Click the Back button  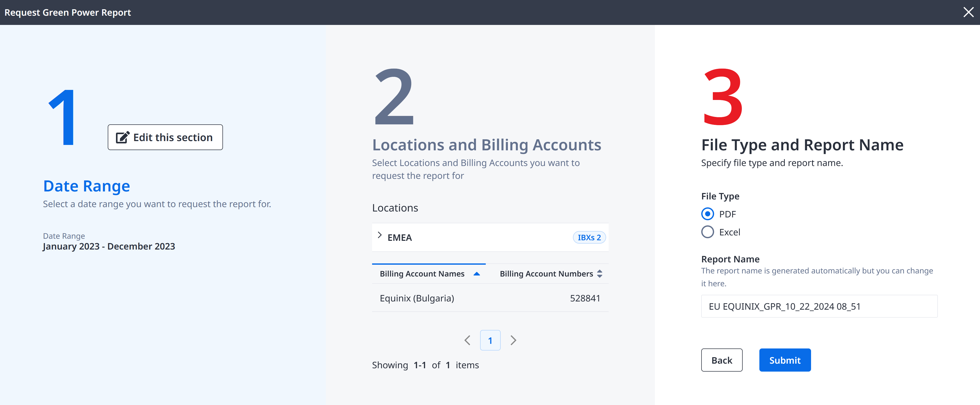pyautogui.click(x=721, y=360)
